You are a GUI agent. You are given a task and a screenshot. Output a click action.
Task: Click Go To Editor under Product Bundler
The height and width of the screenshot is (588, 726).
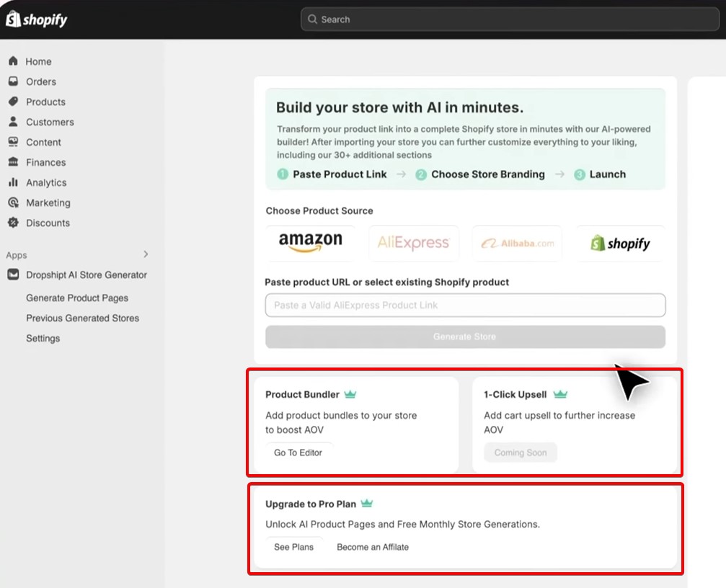[x=298, y=453]
